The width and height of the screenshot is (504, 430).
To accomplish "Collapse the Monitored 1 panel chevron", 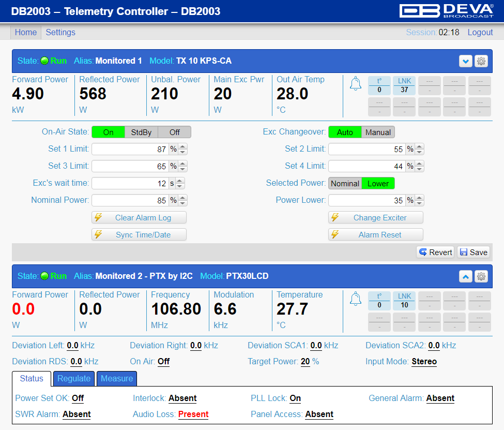I will click(465, 61).
